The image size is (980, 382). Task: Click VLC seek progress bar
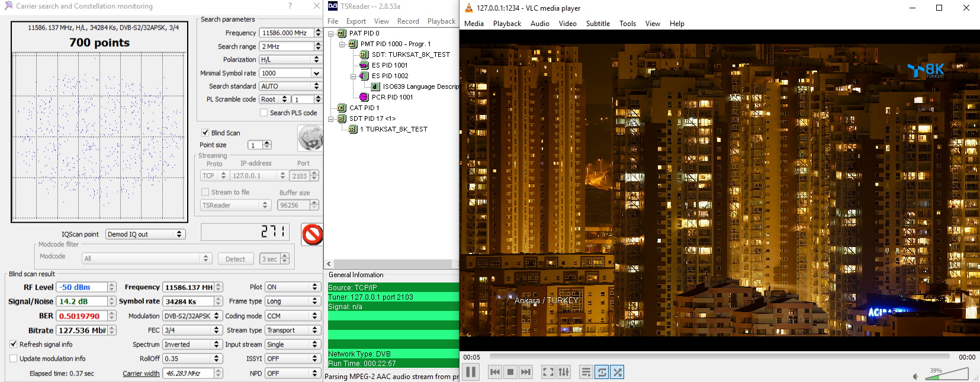(x=719, y=357)
